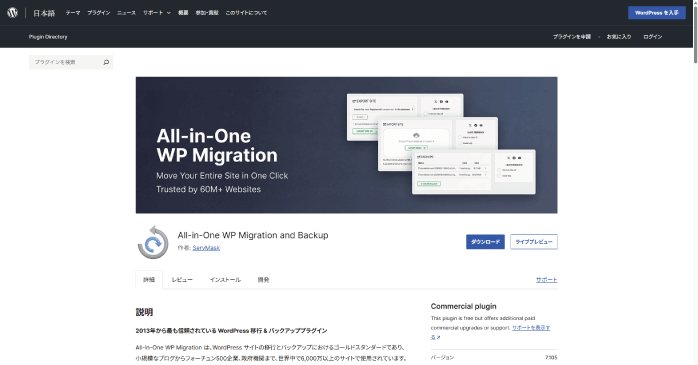The width and height of the screenshot is (698, 365).
Task: Click the plugin banner image
Action: (x=346, y=145)
